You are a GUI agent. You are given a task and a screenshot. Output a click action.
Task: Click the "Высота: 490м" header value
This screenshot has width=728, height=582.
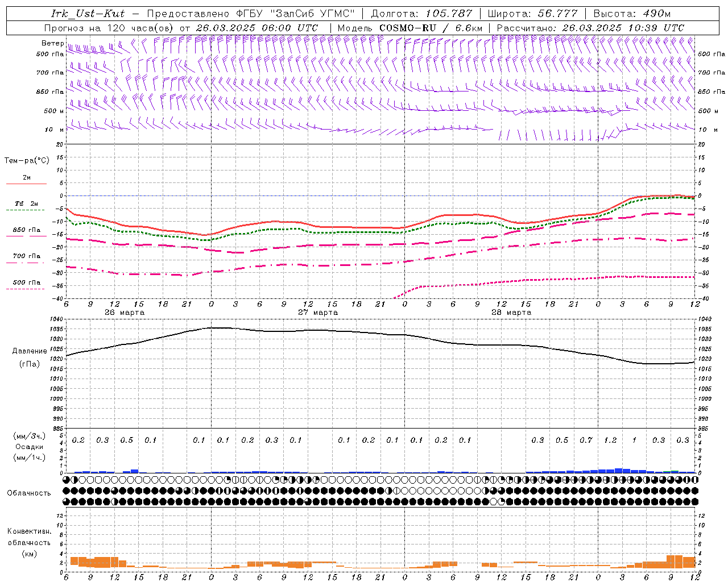[632, 14]
